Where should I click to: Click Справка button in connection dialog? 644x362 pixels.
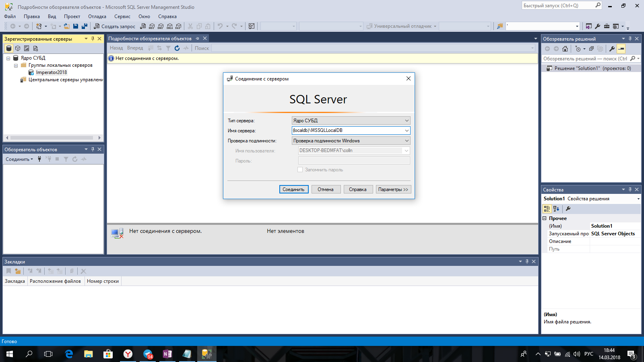pyautogui.click(x=358, y=189)
